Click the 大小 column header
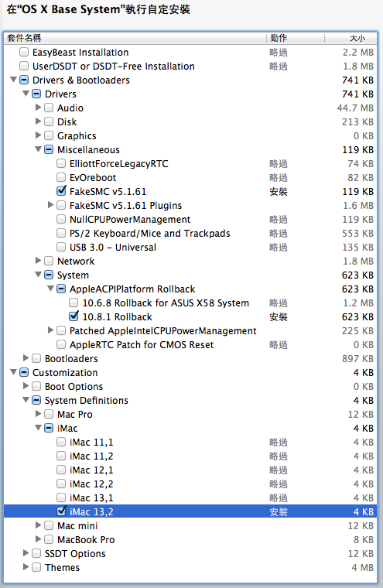The height and width of the screenshot is (588, 383). (x=351, y=38)
